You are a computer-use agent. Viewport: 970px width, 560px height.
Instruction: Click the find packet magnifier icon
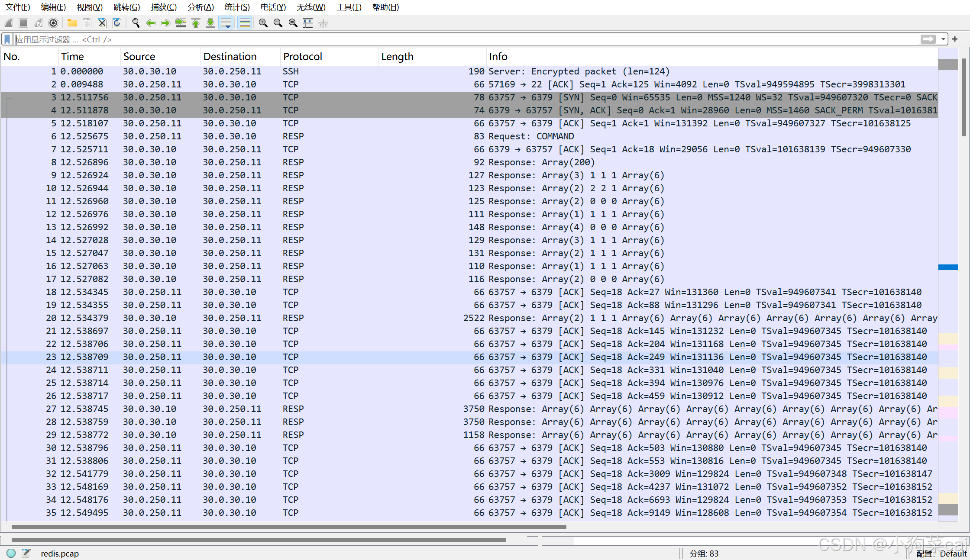pos(136,23)
